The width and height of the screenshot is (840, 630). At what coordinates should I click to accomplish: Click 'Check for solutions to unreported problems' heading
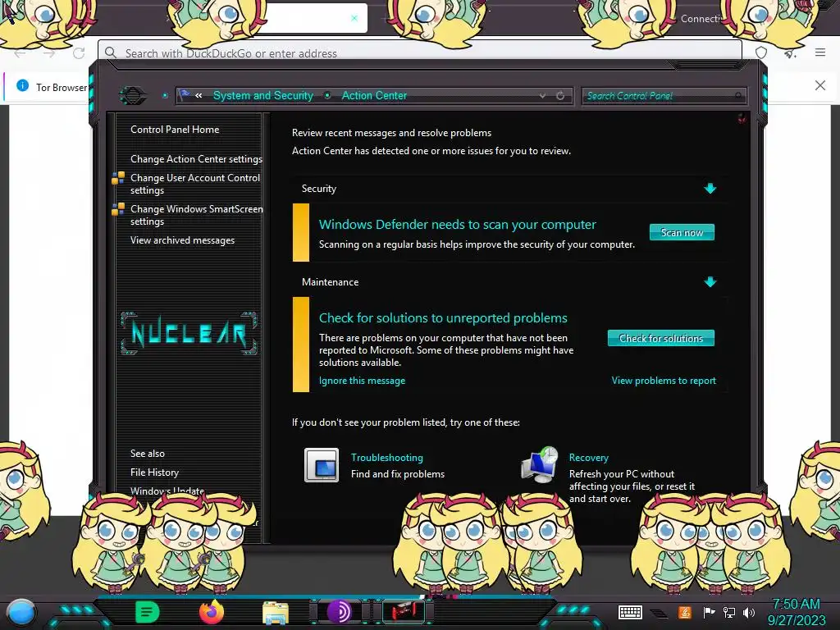coord(443,317)
